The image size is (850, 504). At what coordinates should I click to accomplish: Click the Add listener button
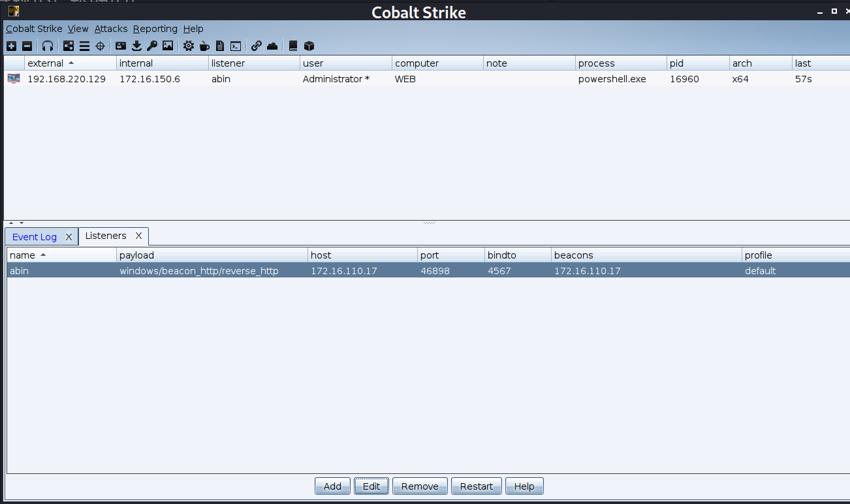[332, 486]
